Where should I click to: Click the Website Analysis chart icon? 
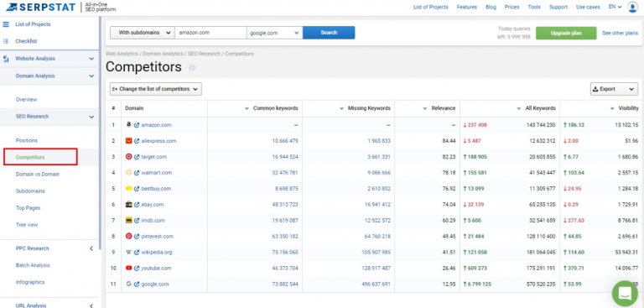click(x=6, y=59)
